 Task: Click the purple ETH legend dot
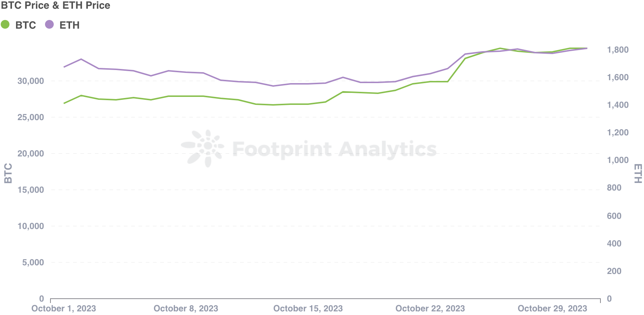49,25
